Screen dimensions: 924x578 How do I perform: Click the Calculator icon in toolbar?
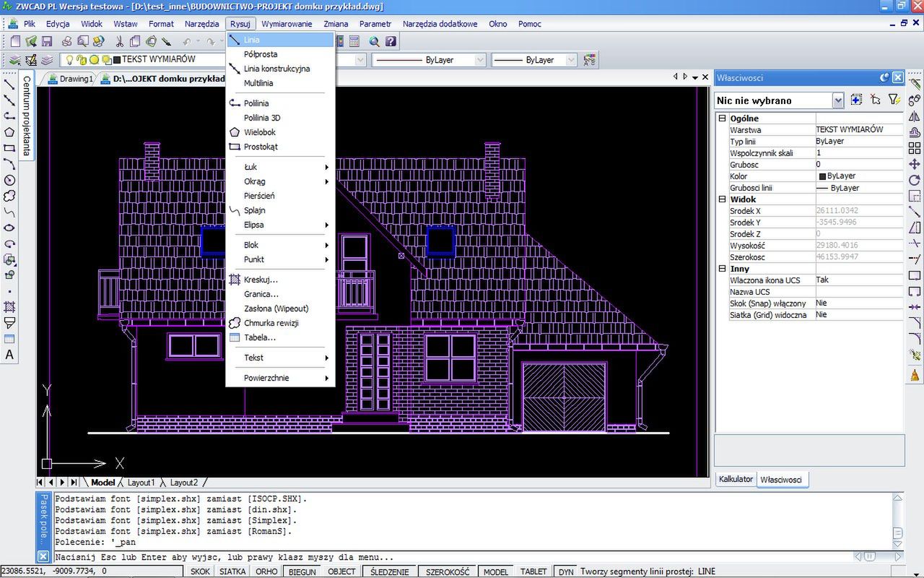(x=354, y=42)
